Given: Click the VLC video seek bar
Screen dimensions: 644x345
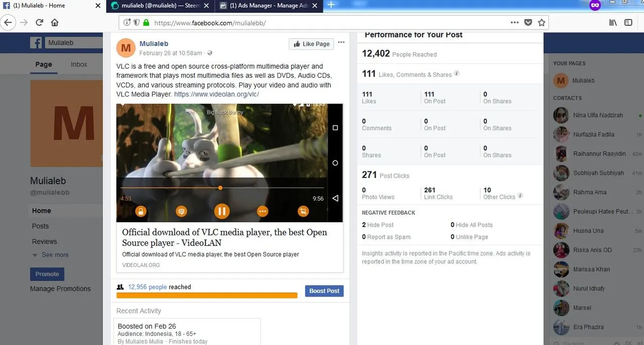Looking at the screenshot, I should (x=222, y=188).
